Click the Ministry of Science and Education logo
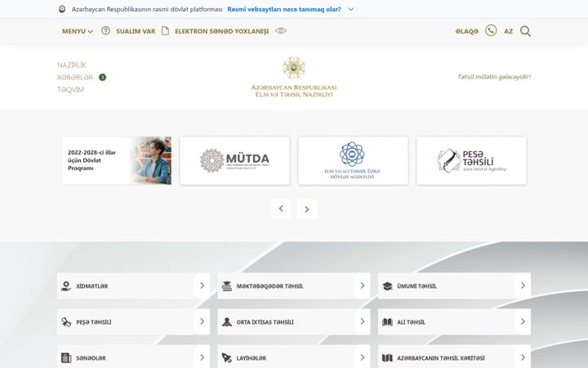This screenshot has height=368, width=588. [x=294, y=77]
